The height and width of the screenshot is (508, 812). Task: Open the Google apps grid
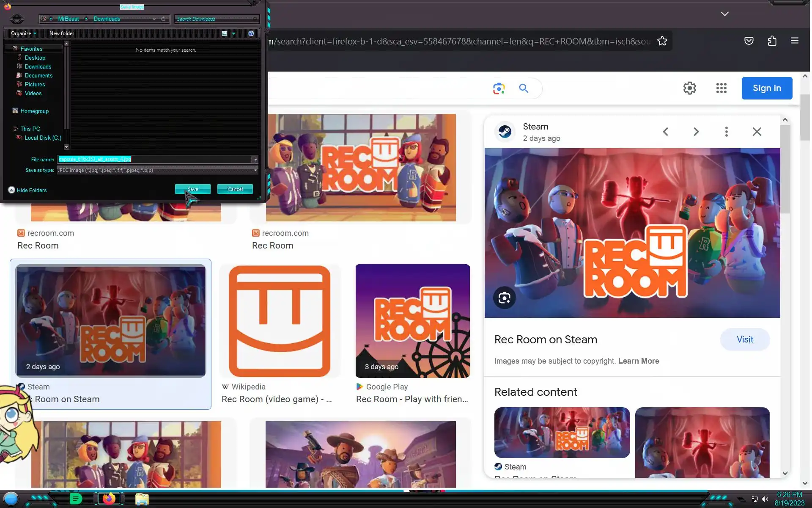click(721, 88)
